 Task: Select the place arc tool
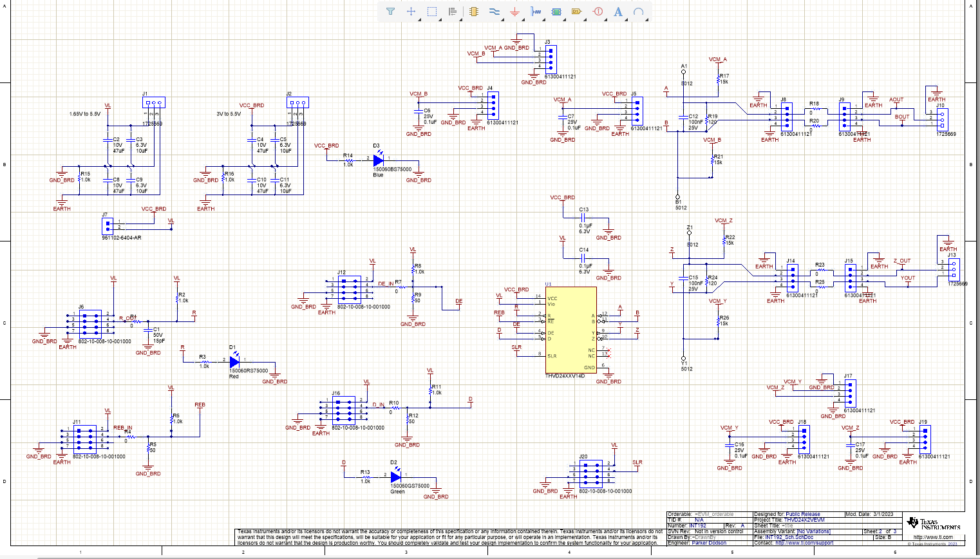(x=638, y=11)
